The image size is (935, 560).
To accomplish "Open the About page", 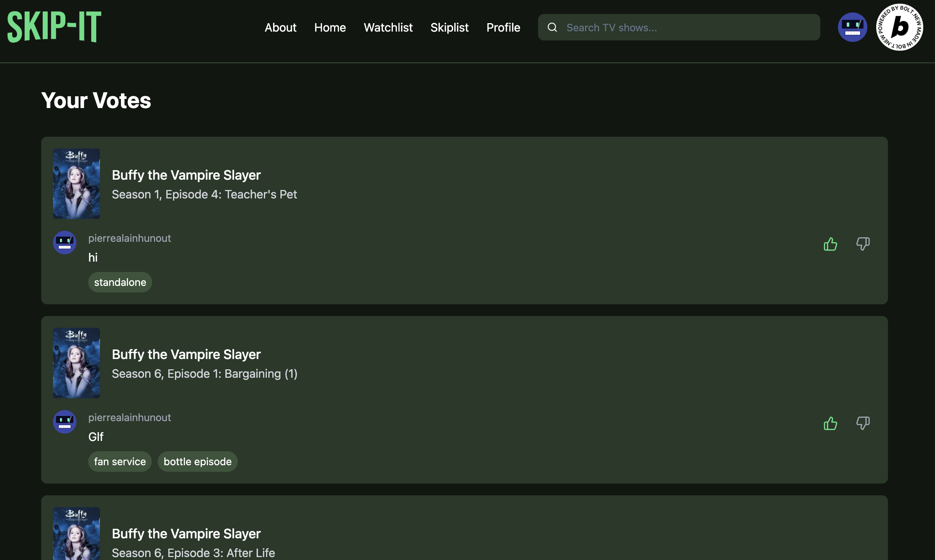I will [280, 28].
